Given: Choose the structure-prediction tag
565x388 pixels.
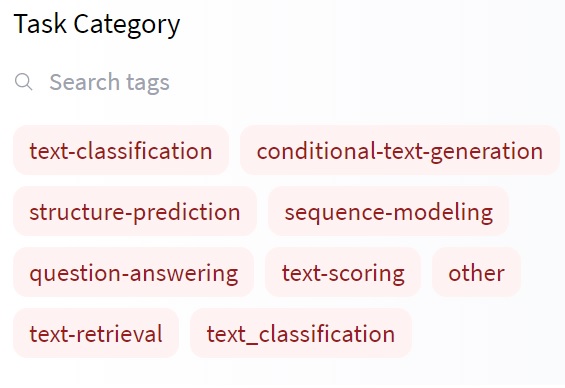Looking at the screenshot, I should (x=135, y=211).
